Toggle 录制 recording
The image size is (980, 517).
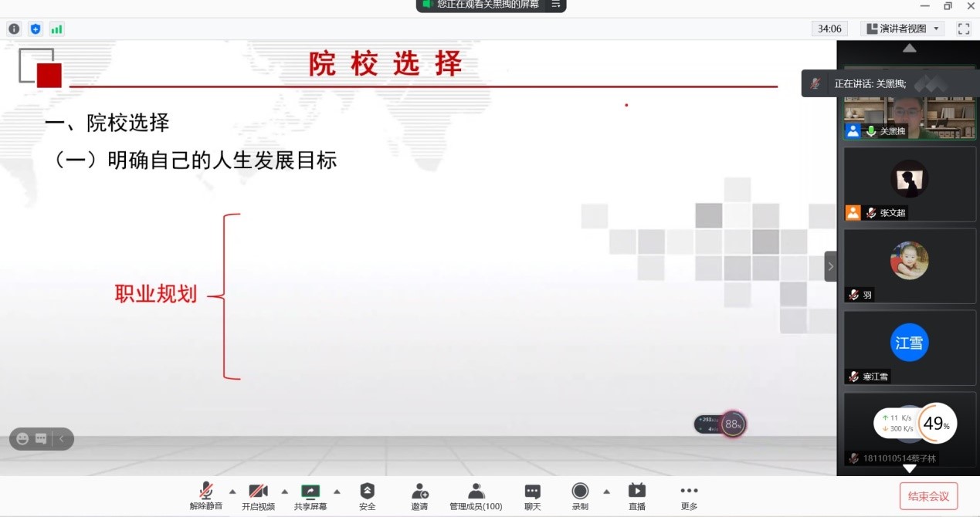pos(580,496)
